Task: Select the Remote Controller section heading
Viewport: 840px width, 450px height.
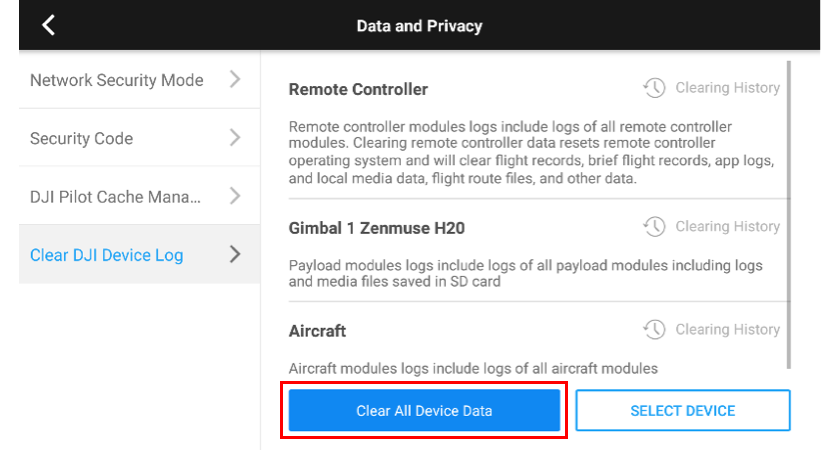Action: pyautogui.click(x=358, y=89)
